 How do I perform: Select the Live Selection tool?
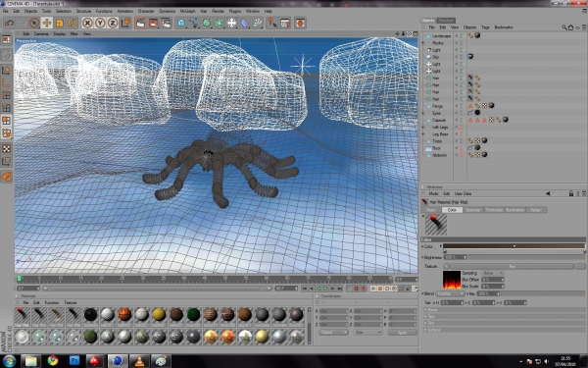(x=34, y=23)
